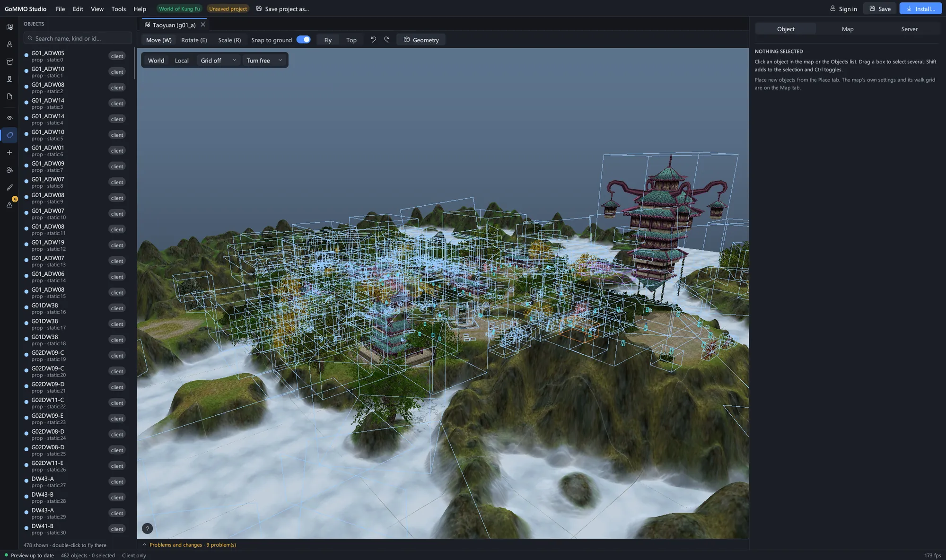
Task: Select the G02DW11-C object row
Action: (x=76, y=403)
